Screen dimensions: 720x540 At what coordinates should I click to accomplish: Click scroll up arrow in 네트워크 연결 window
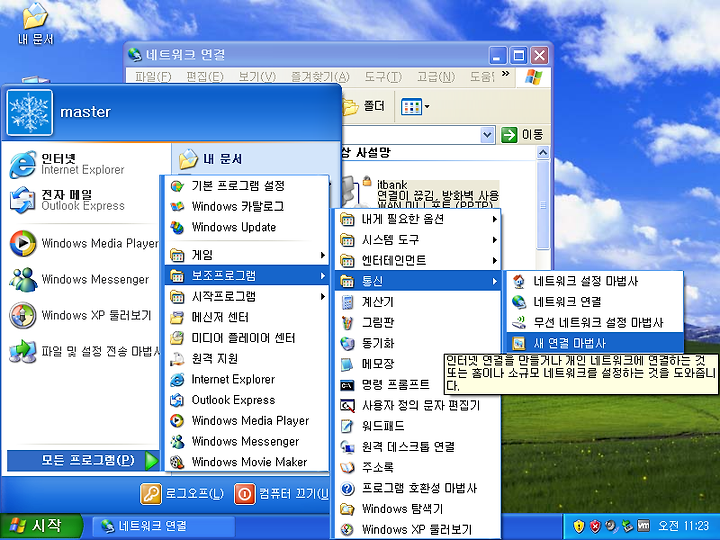coord(543,152)
